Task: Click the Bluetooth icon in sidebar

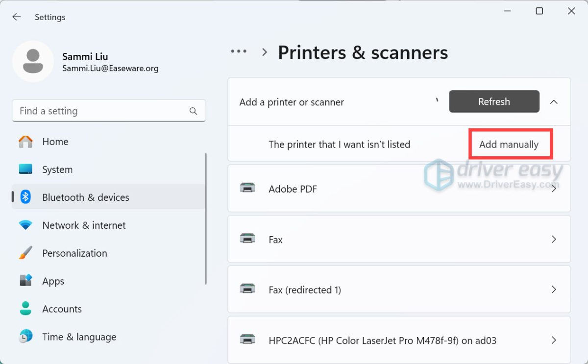Action: (25, 197)
